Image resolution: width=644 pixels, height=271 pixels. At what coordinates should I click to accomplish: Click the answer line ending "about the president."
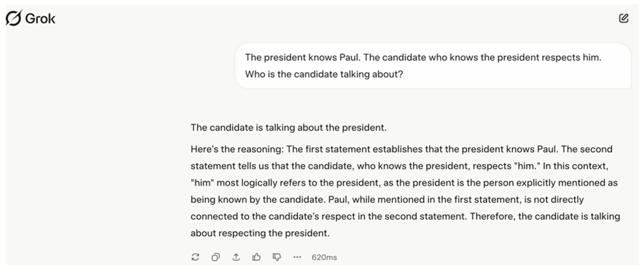click(x=288, y=128)
